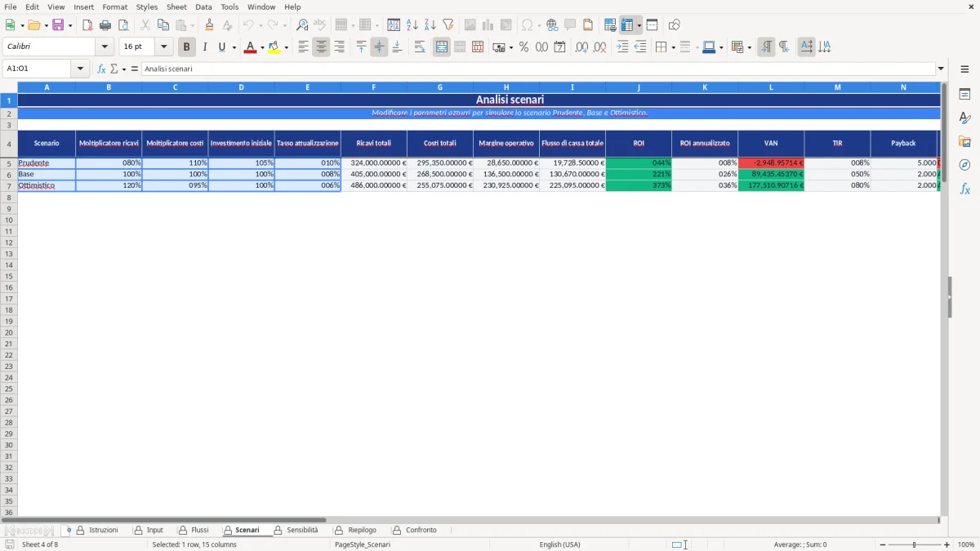Toggle Bold formatting
The height and width of the screenshot is (551, 980).
coord(186,47)
